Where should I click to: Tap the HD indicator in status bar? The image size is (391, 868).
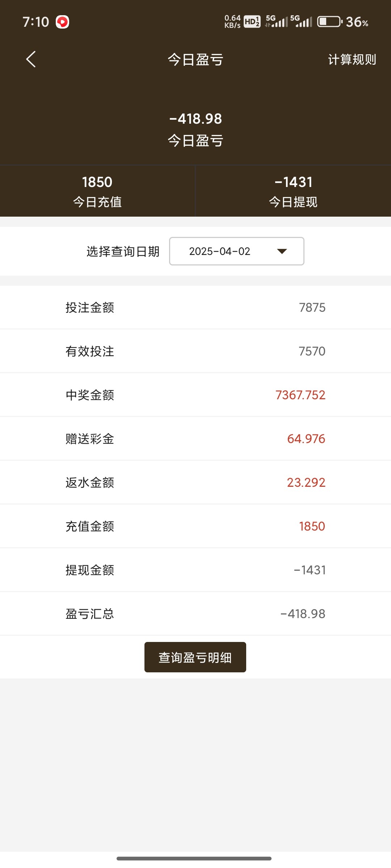[x=252, y=22]
